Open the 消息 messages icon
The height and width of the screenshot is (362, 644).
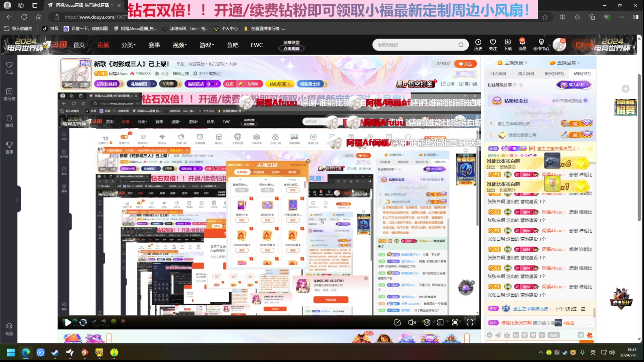[522, 45]
